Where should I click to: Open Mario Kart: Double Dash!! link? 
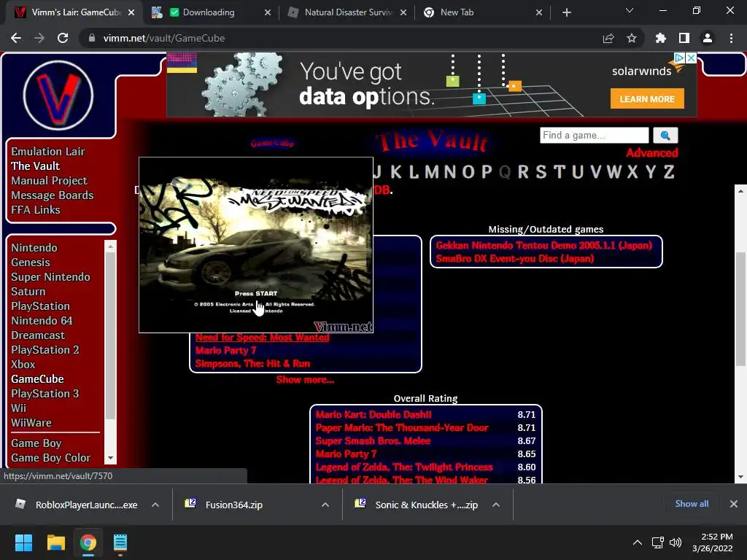tap(373, 415)
